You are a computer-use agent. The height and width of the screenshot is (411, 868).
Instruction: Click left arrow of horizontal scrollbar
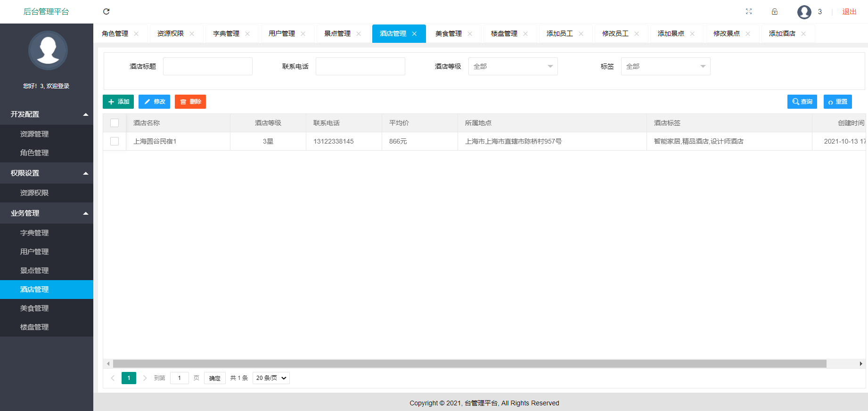click(108, 364)
